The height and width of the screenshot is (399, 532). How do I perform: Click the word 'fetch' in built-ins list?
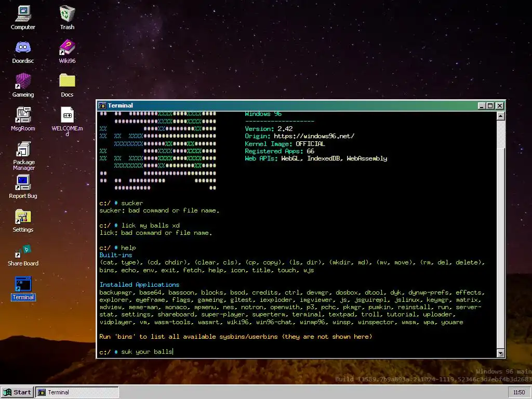click(192, 270)
